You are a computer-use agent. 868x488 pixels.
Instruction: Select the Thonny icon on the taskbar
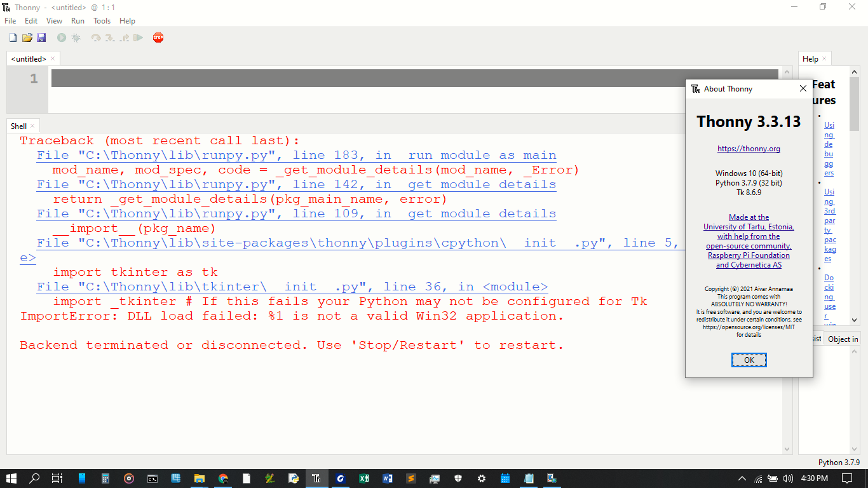coord(316,479)
